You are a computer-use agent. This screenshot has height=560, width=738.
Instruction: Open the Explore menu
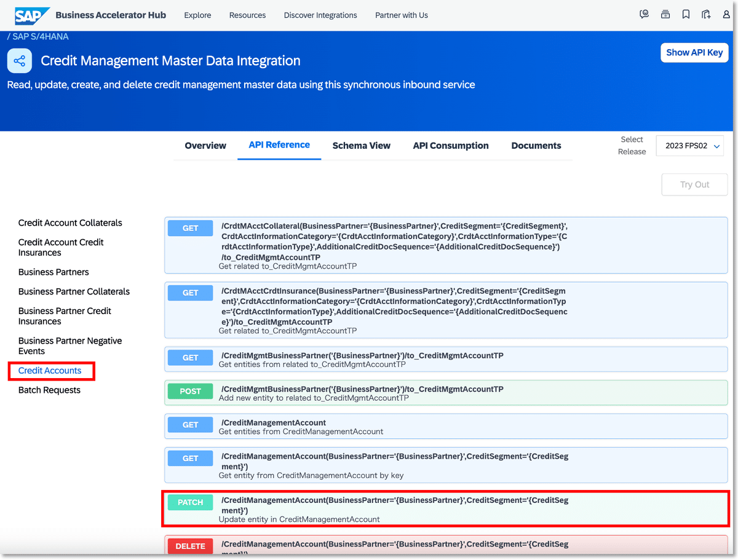coord(197,15)
